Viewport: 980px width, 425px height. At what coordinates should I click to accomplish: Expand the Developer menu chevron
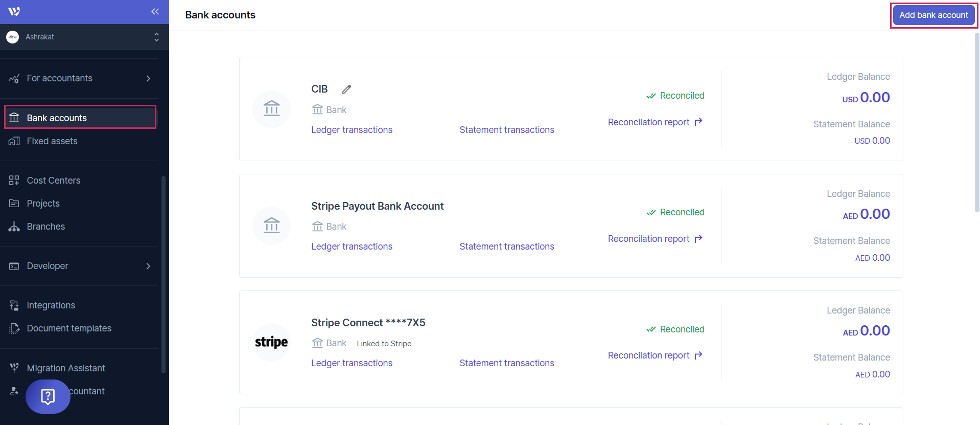pyautogui.click(x=148, y=266)
